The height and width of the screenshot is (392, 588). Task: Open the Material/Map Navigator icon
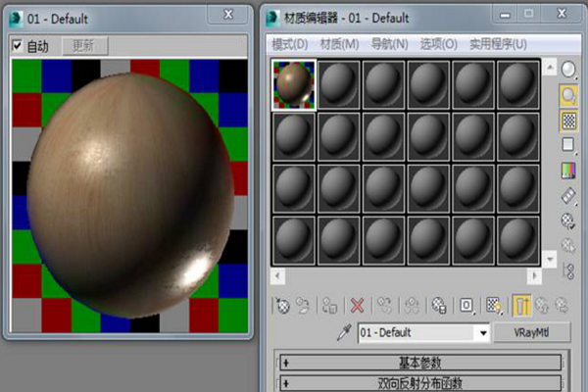tap(568, 270)
